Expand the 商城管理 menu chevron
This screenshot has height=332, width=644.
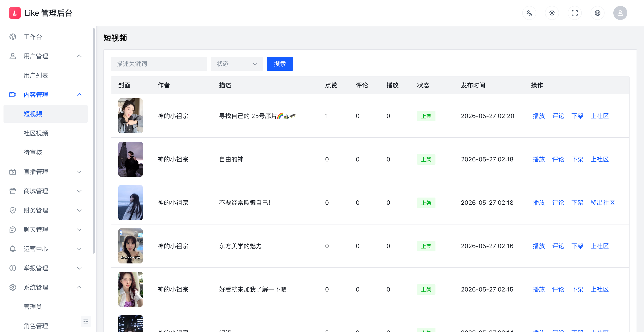tap(79, 191)
